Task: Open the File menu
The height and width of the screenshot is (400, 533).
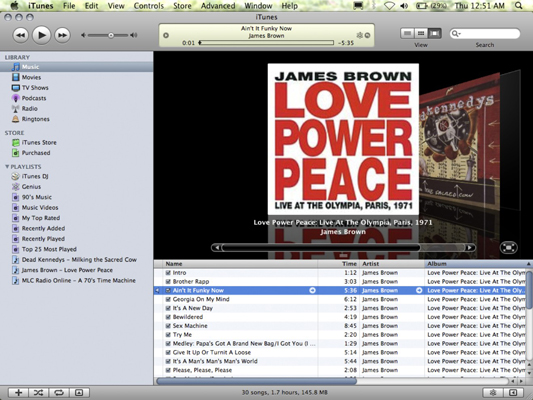Action: 69,6
